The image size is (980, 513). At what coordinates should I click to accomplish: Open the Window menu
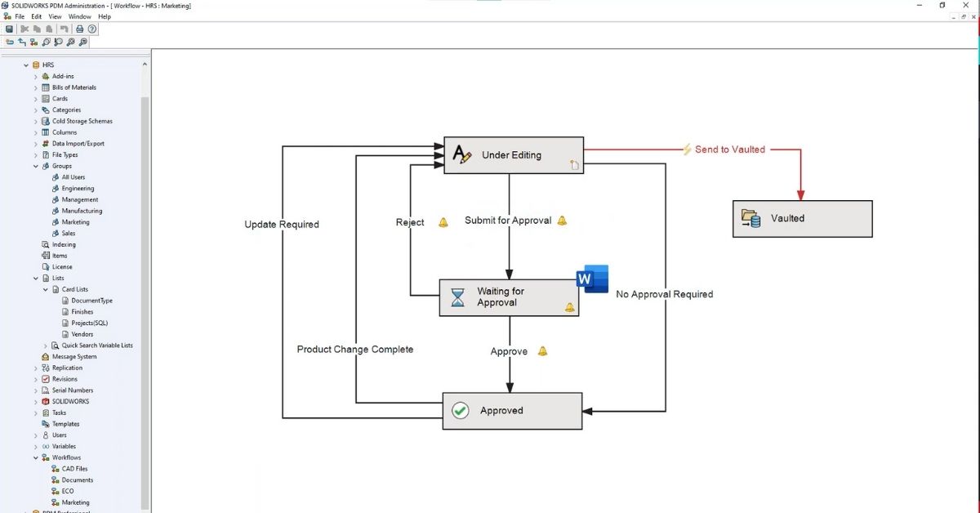[79, 16]
